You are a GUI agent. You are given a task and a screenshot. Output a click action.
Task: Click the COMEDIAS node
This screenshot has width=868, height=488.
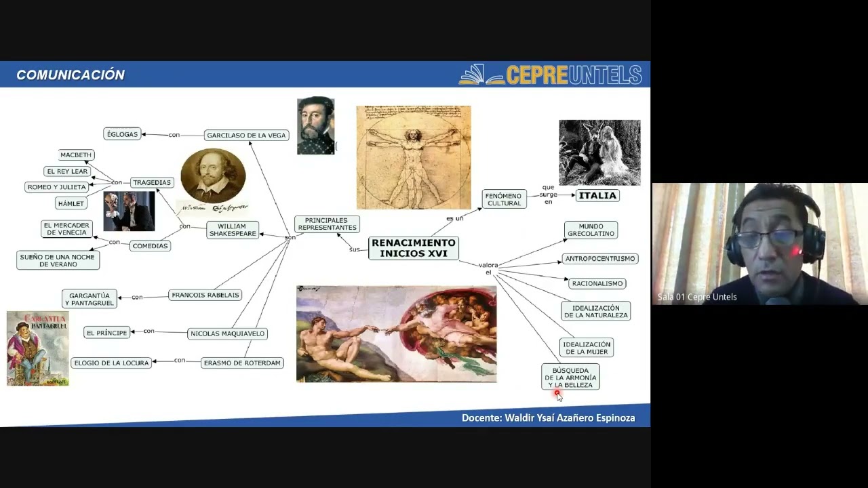coord(150,246)
